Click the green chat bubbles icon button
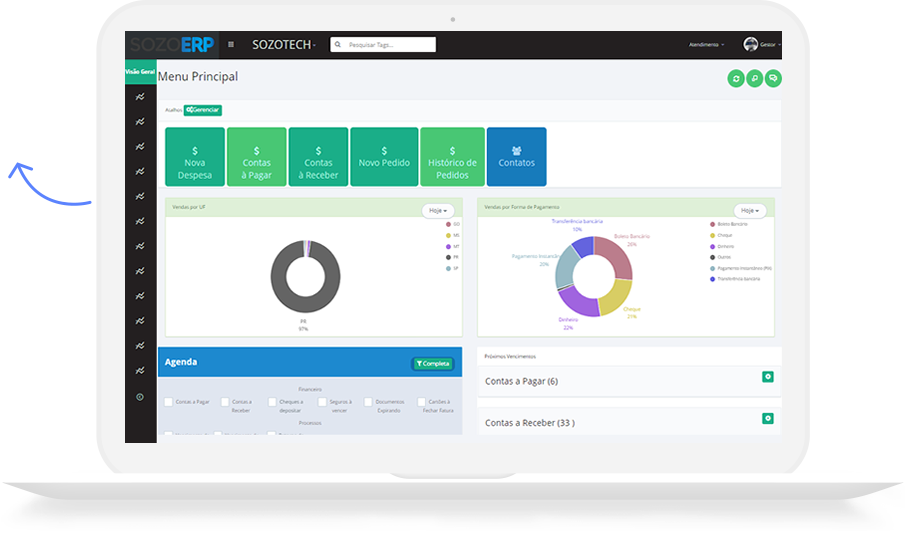 point(773,78)
